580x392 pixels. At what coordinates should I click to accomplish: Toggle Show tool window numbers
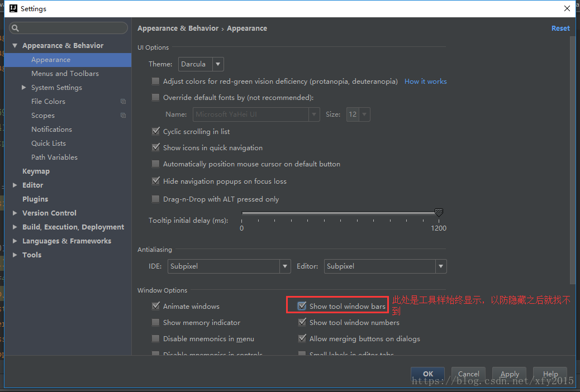302,322
